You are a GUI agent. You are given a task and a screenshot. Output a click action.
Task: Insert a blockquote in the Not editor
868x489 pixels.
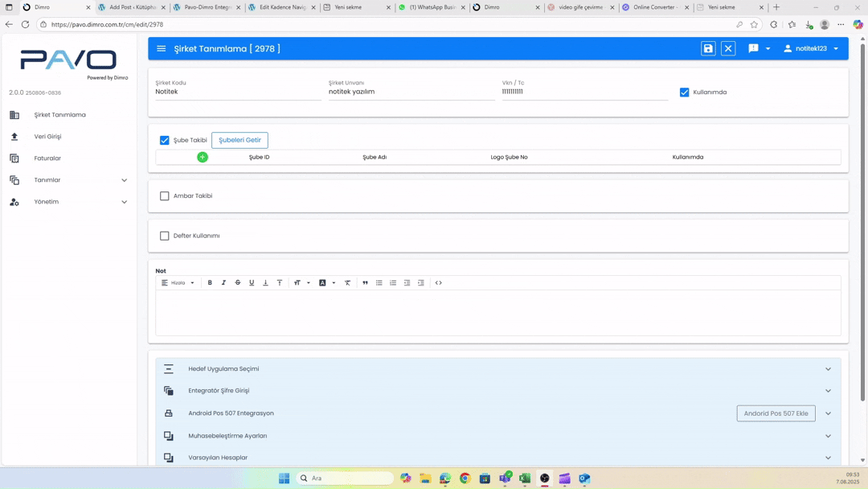pos(365,283)
